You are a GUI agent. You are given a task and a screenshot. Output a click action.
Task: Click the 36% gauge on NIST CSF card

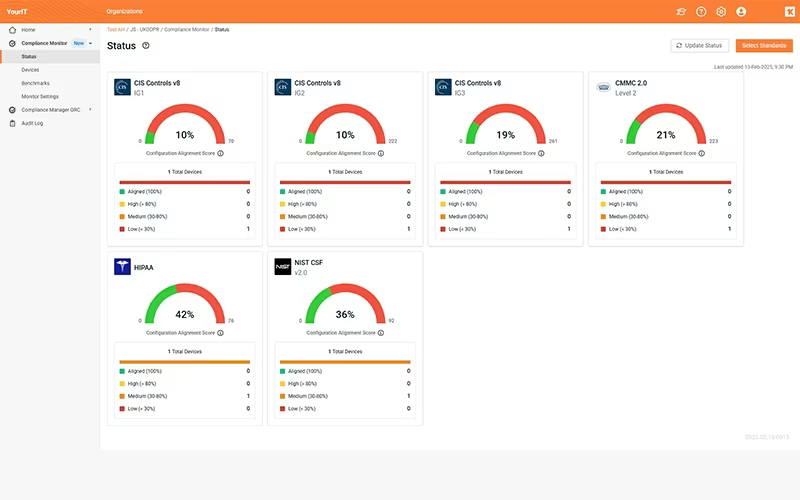coord(345,304)
